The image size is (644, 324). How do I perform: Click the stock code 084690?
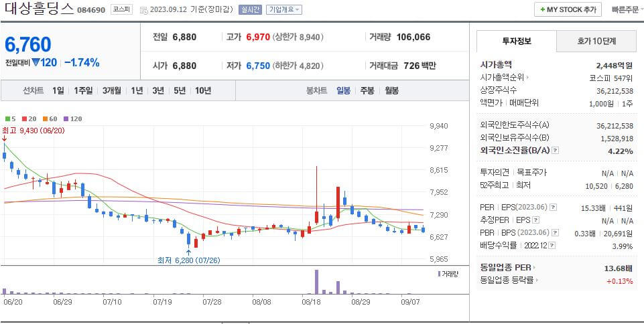91,10
